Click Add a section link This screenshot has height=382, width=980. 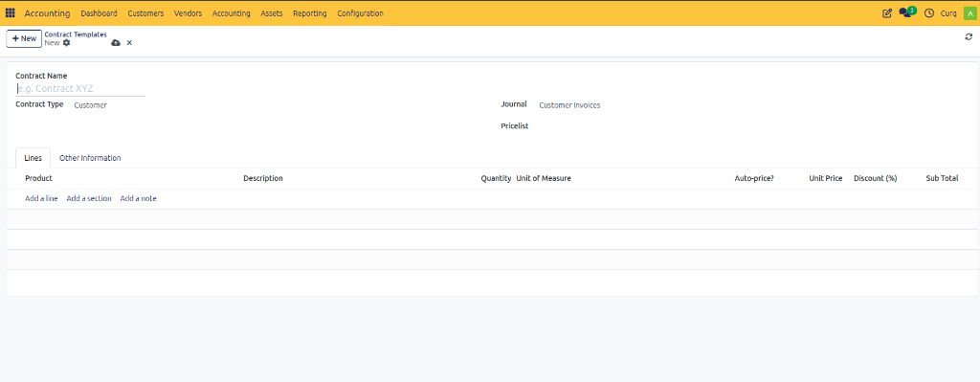coord(89,199)
